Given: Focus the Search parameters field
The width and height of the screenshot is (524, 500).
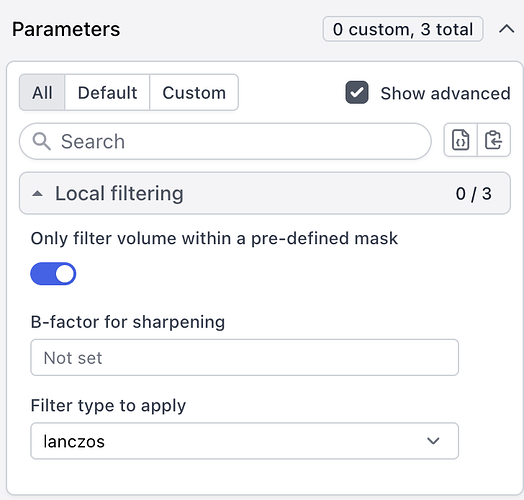Looking at the screenshot, I should pyautogui.click(x=225, y=141).
